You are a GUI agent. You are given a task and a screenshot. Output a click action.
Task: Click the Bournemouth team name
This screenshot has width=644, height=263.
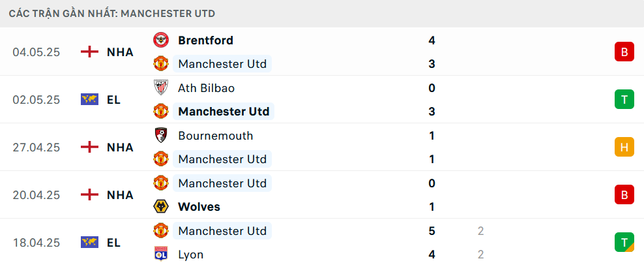click(x=216, y=136)
